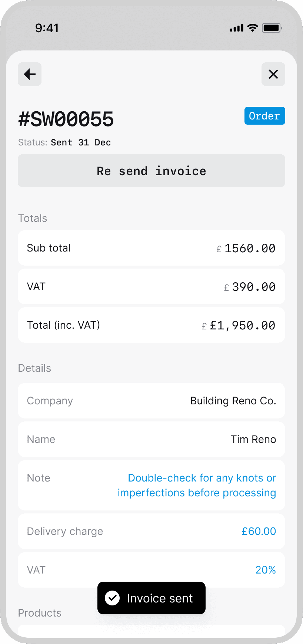303x644 pixels.
Task: Tap the #SW00055 order number heading
Action: 66,119
